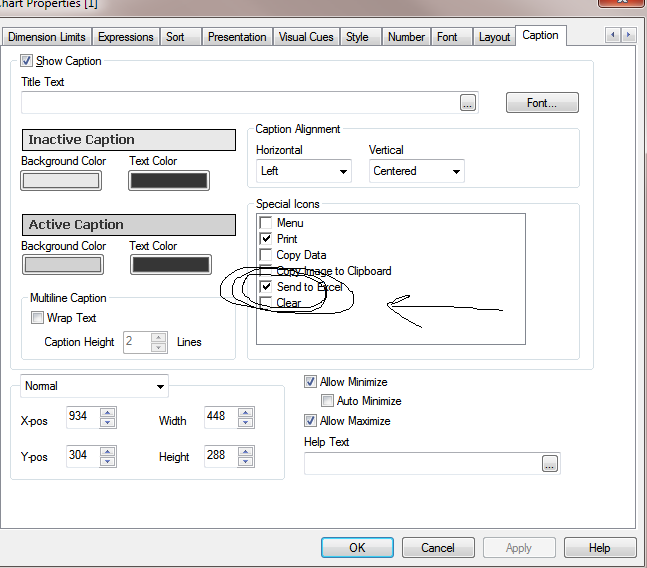Pick Active Caption text color swatch
This screenshot has height=568, width=647.
point(171,265)
